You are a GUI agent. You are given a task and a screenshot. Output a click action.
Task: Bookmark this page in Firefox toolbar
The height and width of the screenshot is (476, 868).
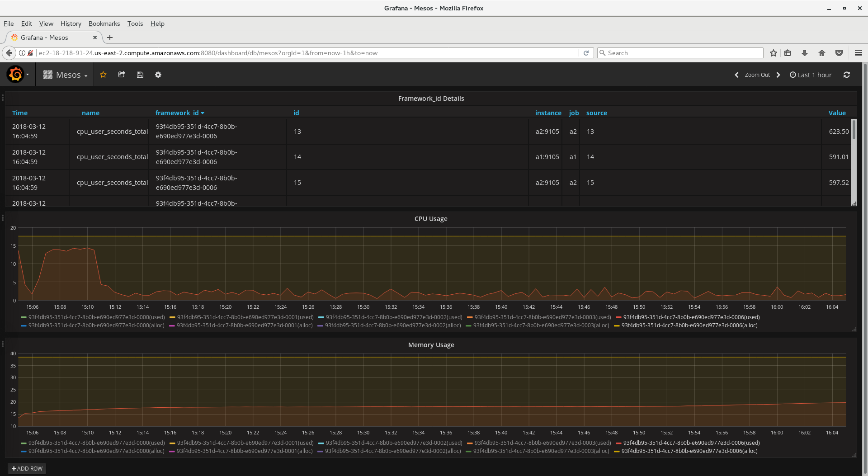[774, 53]
